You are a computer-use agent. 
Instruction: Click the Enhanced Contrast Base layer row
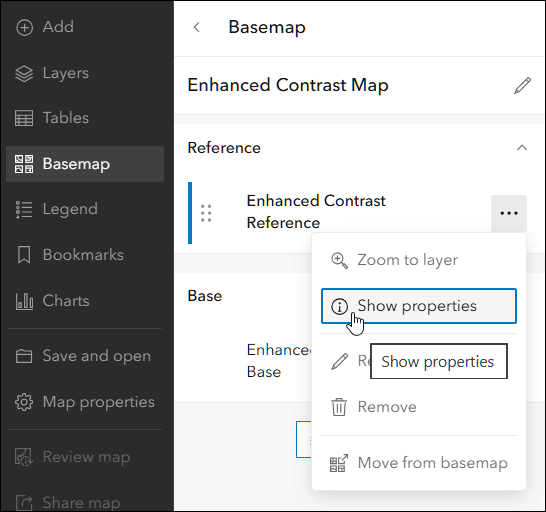pyautogui.click(x=249, y=361)
